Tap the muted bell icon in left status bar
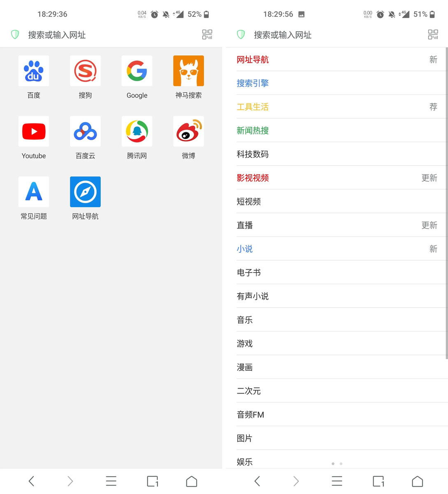448x494 pixels. click(x=166, y=14)
